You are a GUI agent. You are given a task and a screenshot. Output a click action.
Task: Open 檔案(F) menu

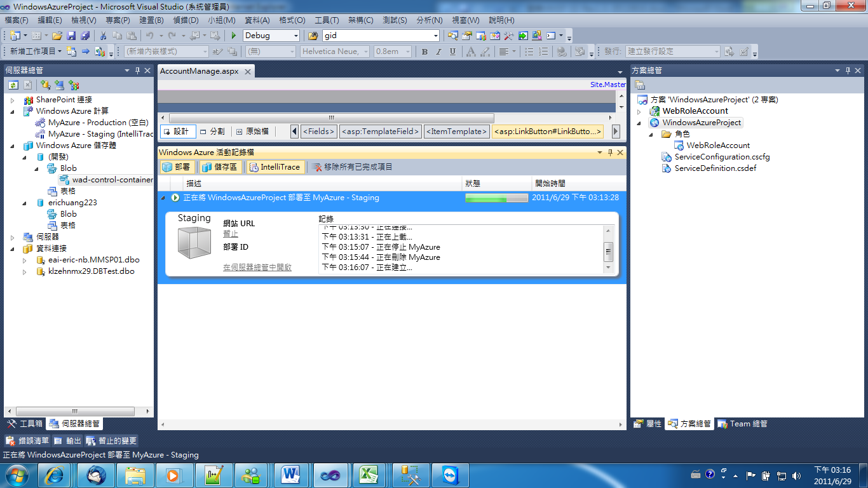(x=17, y=20)
